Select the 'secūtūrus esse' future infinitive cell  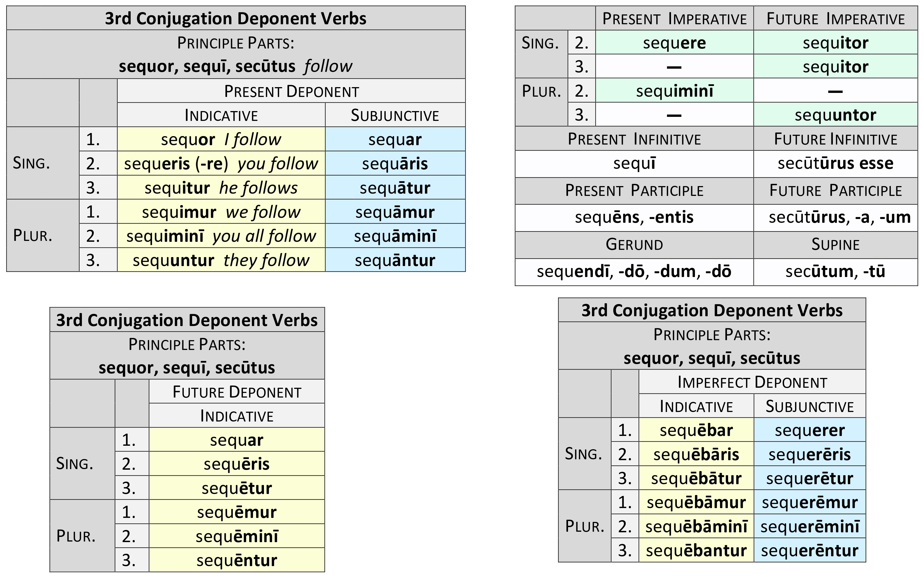coord(835,163)
